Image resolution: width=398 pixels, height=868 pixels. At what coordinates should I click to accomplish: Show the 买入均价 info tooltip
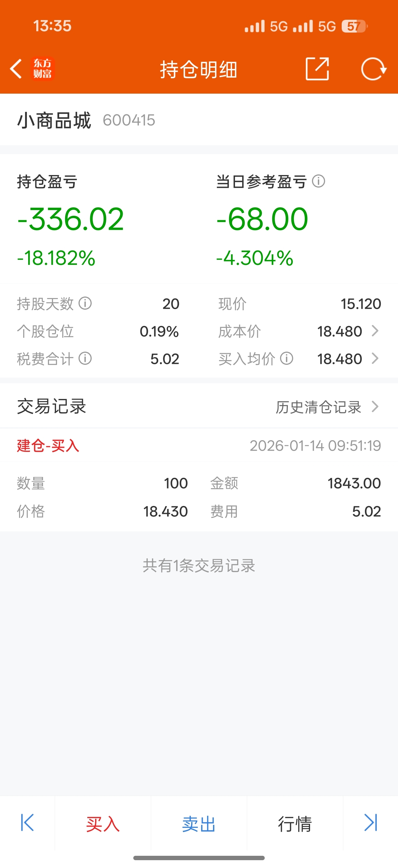pyautogui.click(x=287, y=359)
